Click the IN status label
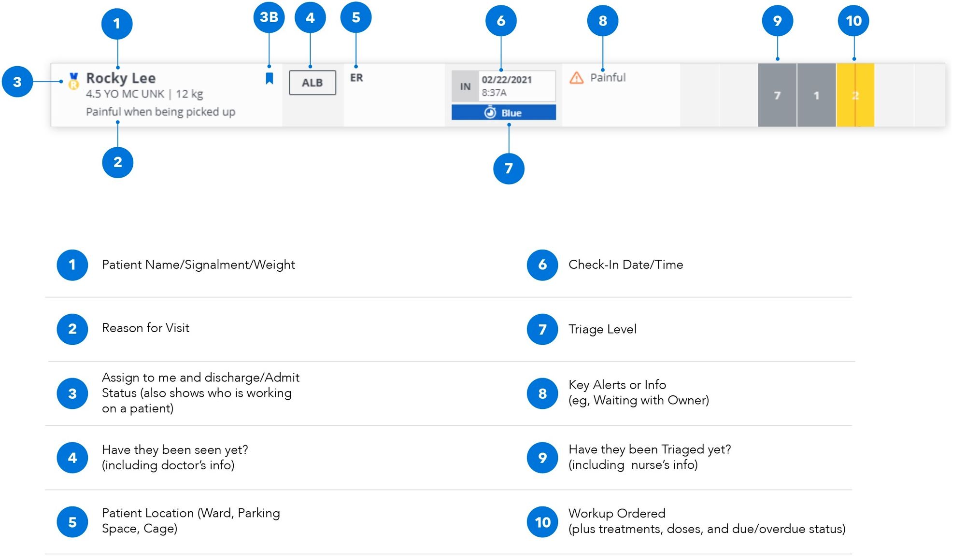The height and width of the screenshot is (560, 966). [x=465, y=86]
